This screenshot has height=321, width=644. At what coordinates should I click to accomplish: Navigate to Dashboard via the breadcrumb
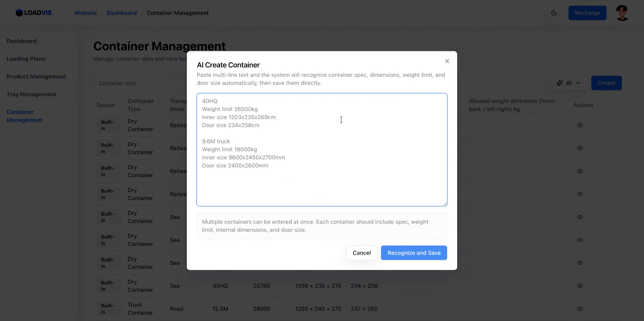pyautogui.click(x=121, y=13)
